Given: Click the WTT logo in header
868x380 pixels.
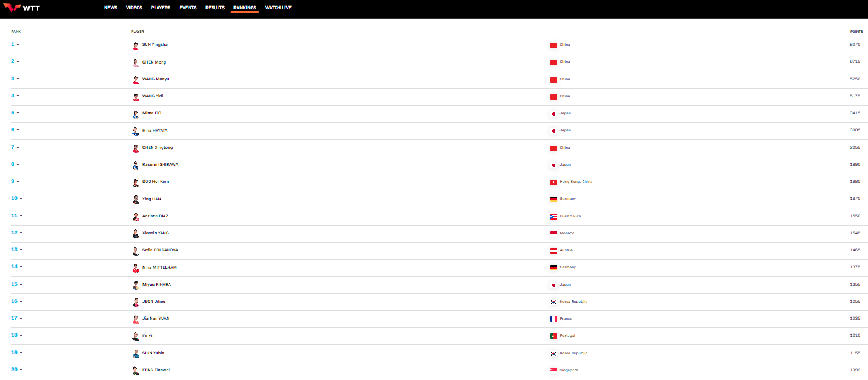Looking at the screenshot, I should point(22,8).
